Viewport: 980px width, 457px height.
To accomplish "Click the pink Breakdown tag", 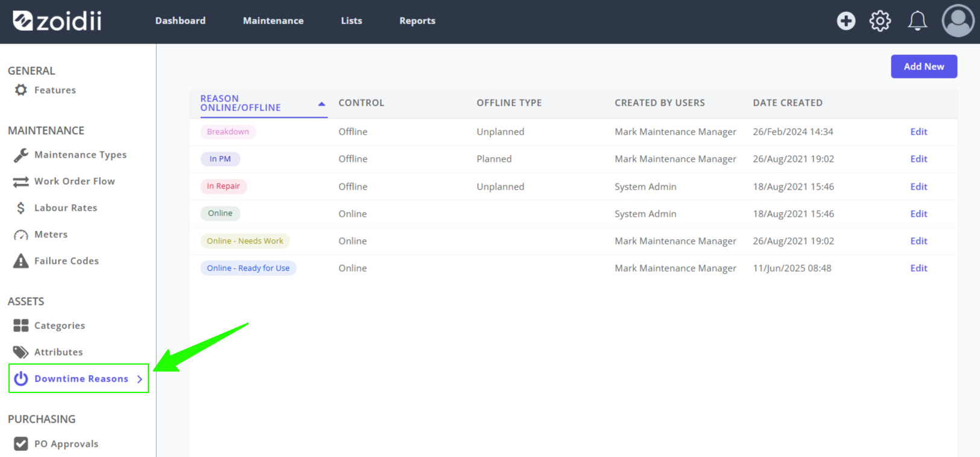I will [x=228, y=132].
